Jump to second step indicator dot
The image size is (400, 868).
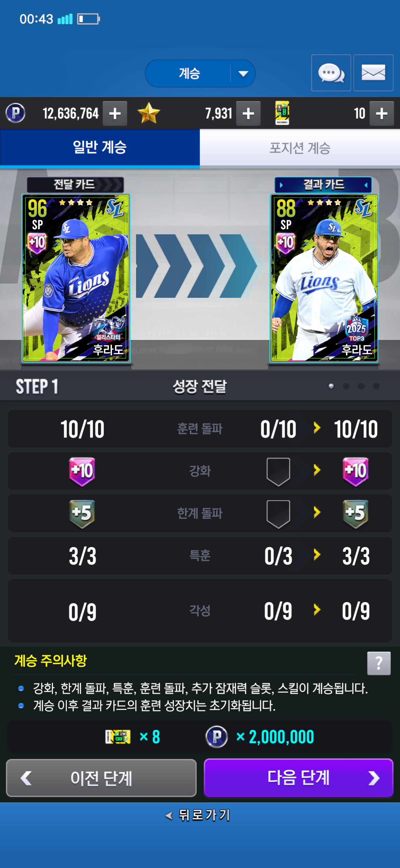[346, 386]
